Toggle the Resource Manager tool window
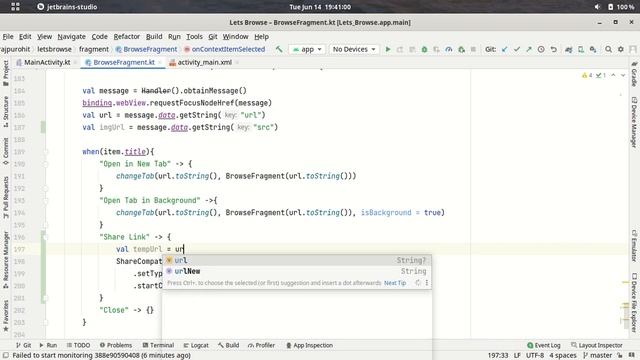640x360 pixels. click(6, 260)
